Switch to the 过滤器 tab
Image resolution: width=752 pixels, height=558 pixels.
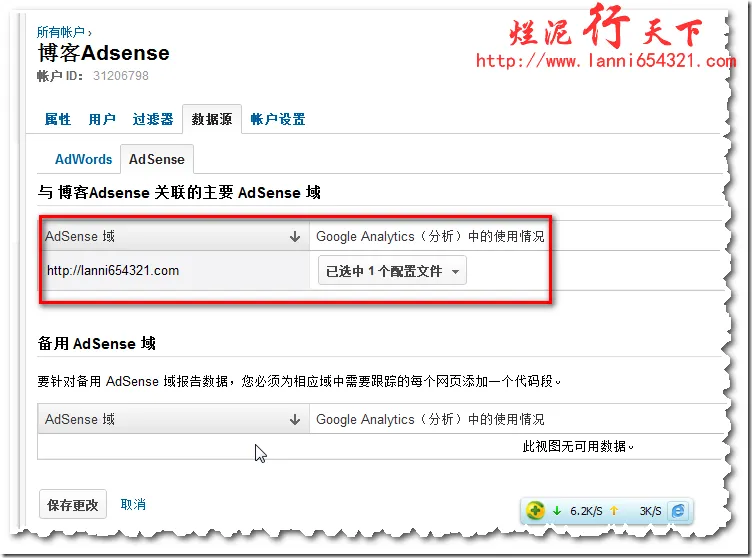point(153,119)
